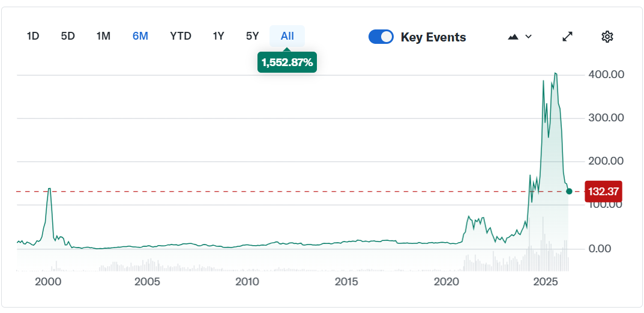Click the 400.00 price axis label
This screenshot has width=644, height=313.
coord(607,74)
